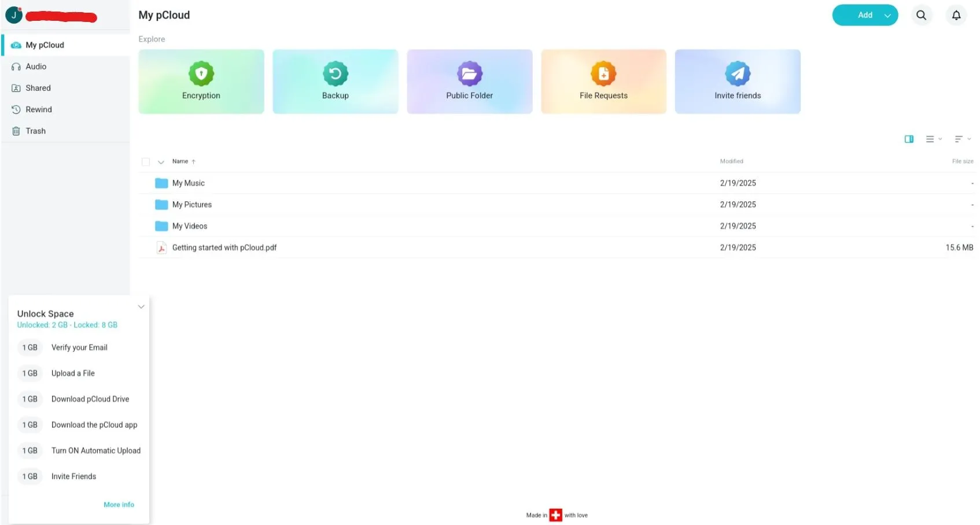Viewport: 980px width, 525px height.
Task: Click the Add button
Action: click(865, 15)
